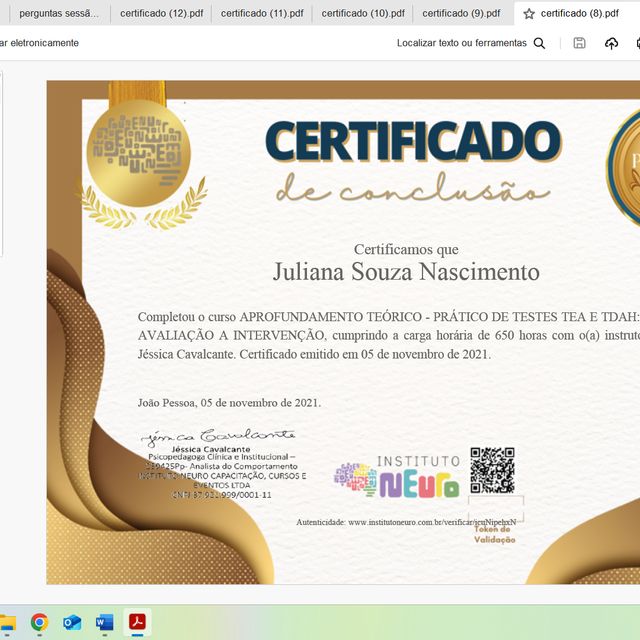Switch to certificado (9).pdf tab
This screenshot has width=640, height=640.
tap(461, 13)
